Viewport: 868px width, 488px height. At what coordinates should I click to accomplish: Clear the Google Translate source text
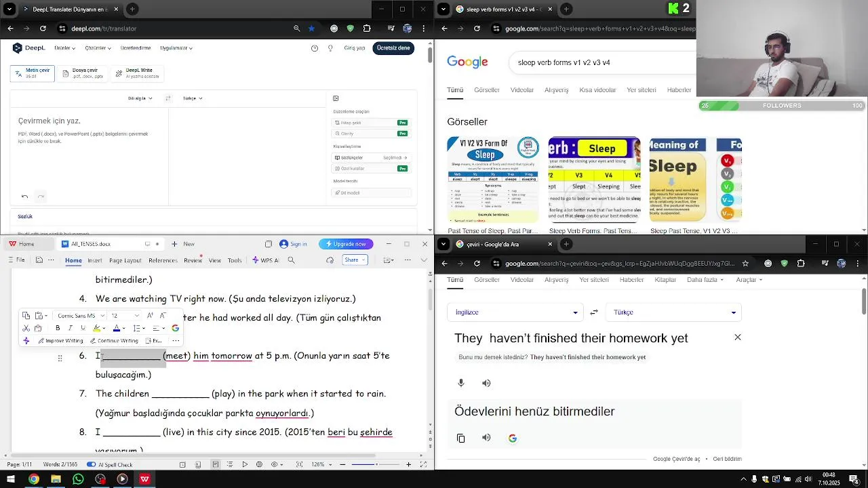coord(738,338)
